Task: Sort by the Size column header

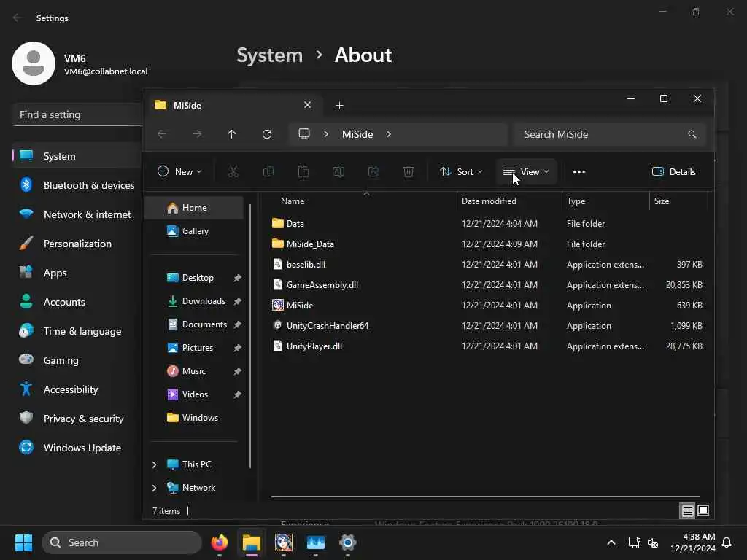Action: (679, 201)
